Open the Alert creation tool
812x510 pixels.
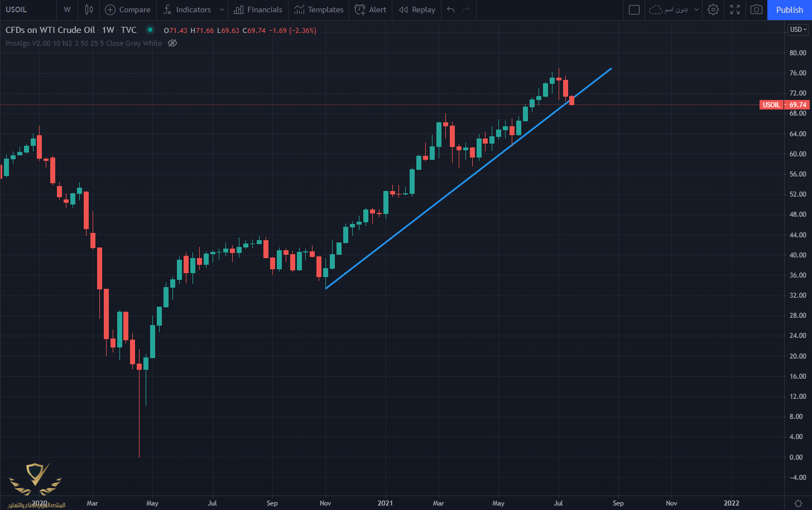[x=371, y=9]
